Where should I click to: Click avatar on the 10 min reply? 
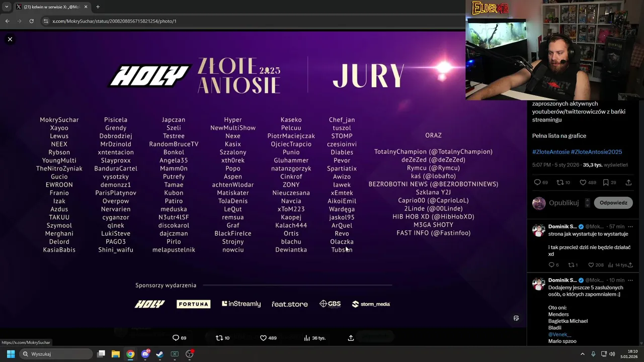coord(539,284)
